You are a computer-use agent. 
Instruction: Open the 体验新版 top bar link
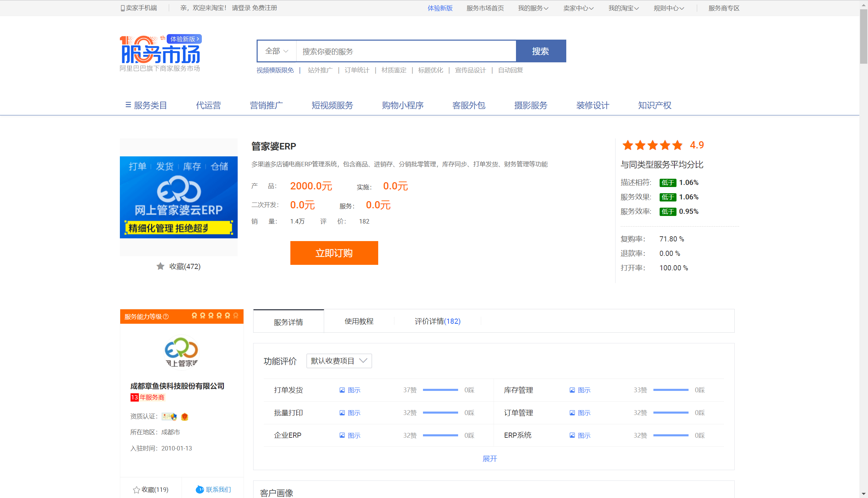[440, 8]
